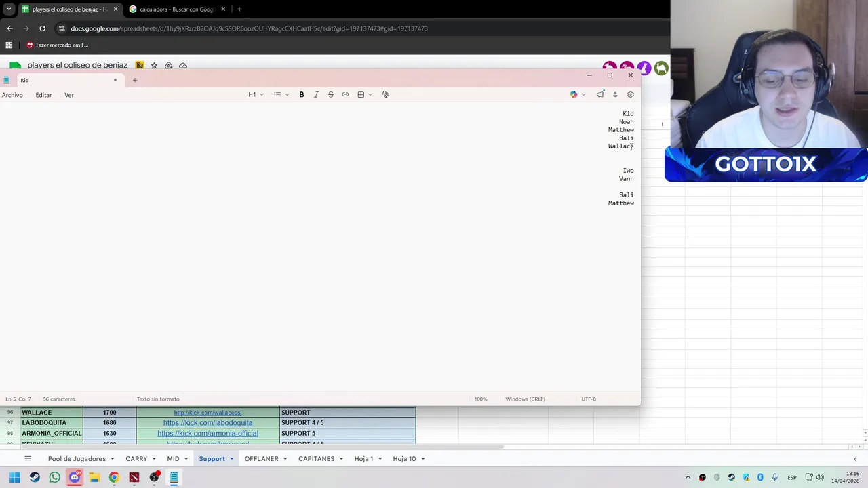Image resolution: width=868 pixels, height=488 pixels.
Task: Close the Kid tab in Notepad
Action: 115,80
